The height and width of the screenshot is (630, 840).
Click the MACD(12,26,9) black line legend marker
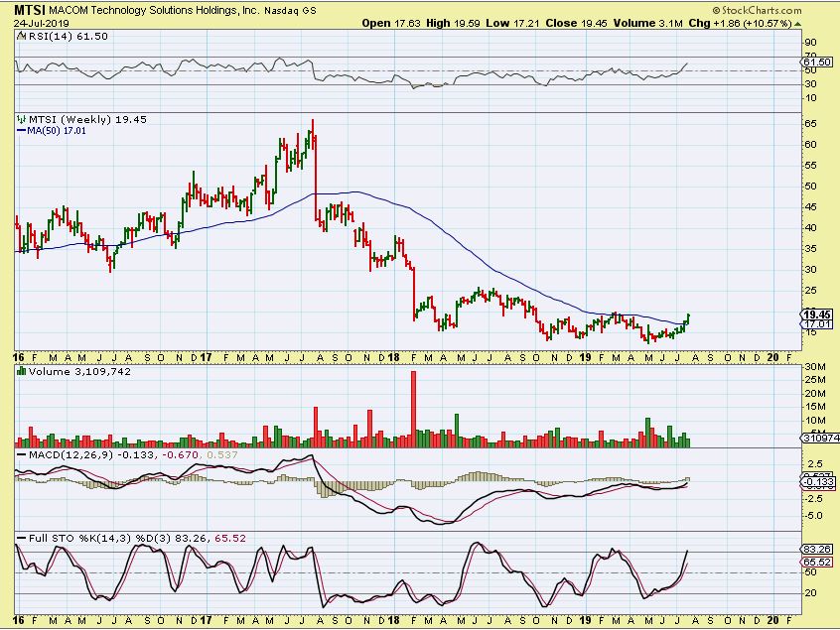click(22, 454)
